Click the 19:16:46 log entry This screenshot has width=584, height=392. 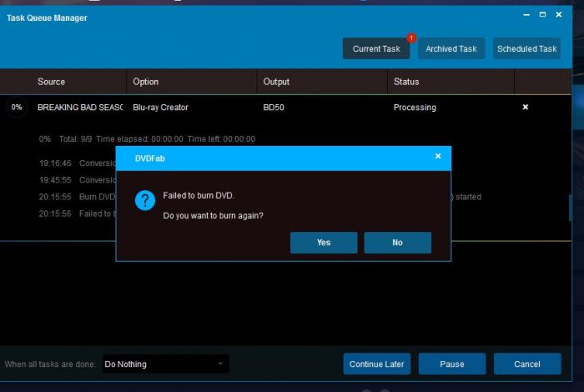coord(78,163)
